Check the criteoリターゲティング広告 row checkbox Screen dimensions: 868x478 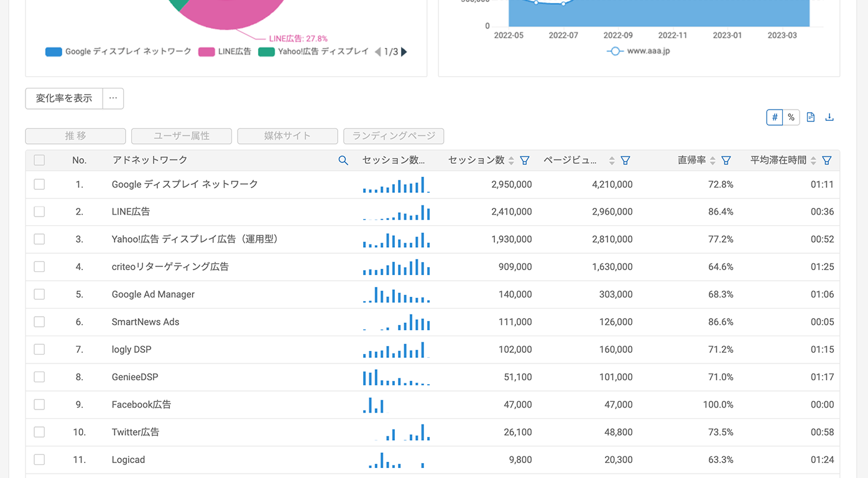[x=39, y=266]
